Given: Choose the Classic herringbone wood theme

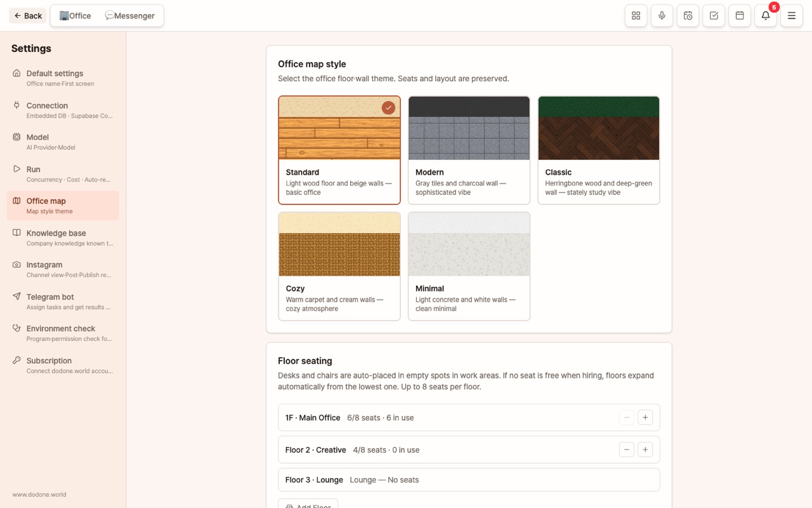Looking at the screenshot, I should pyautogui.click(x=599, y=150).
